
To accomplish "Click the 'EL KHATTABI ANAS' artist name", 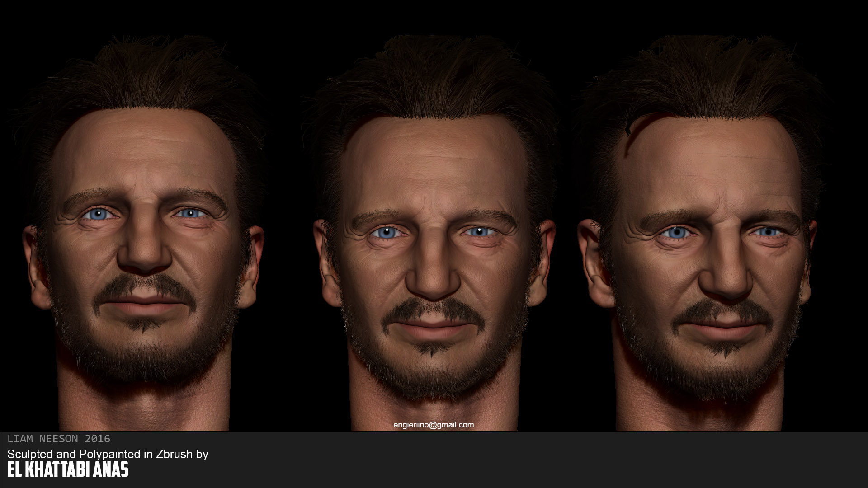I will [x=68, y=469].
